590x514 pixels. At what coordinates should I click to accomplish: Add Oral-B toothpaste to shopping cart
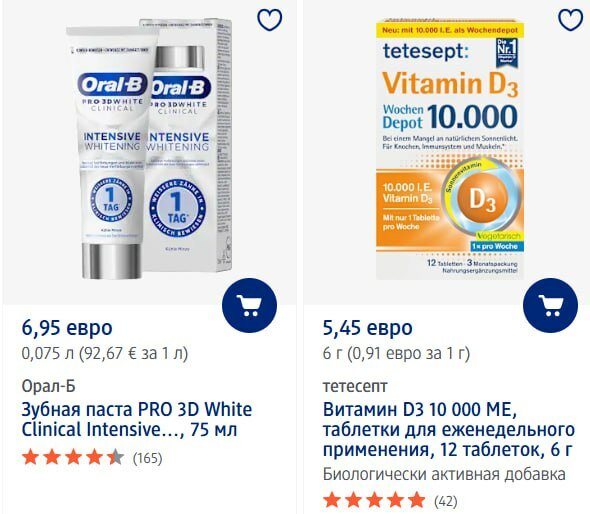249,305
